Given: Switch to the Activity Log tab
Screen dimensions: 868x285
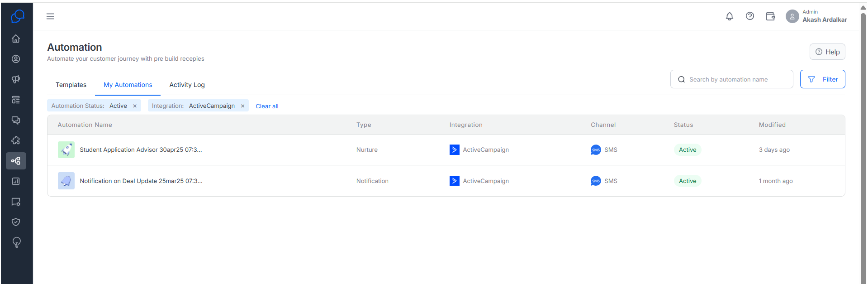Looking at the screenshot, I should click(x=187, y=85).
